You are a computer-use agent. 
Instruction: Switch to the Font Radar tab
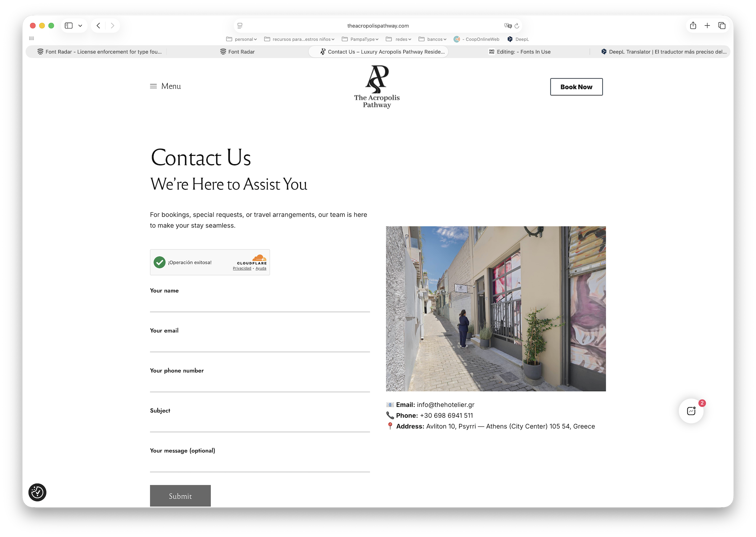[237, 52]
